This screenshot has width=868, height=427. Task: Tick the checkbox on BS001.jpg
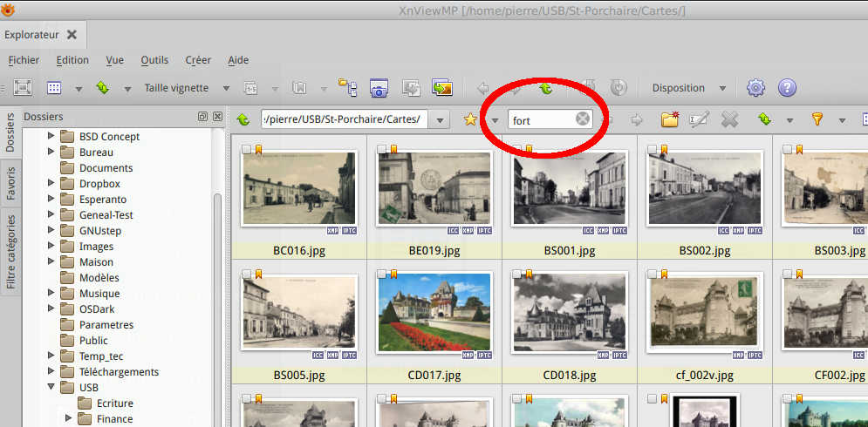point(516,149)
